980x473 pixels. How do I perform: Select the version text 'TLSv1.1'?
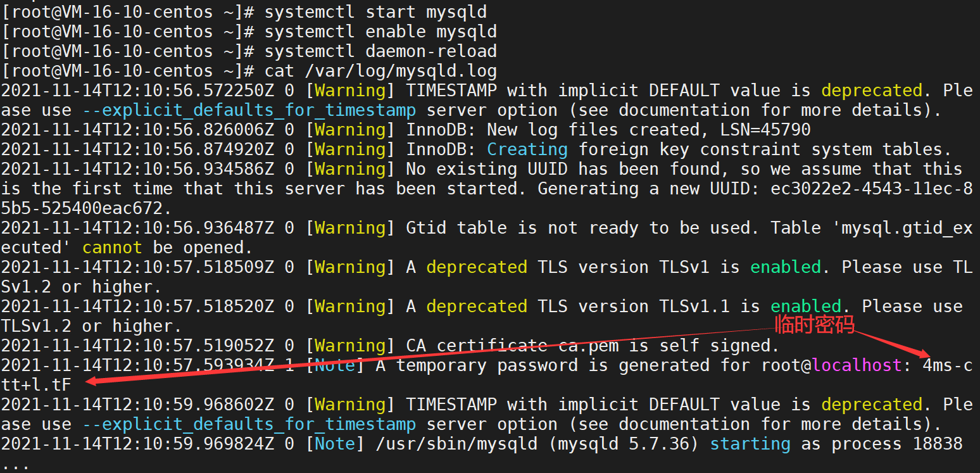694,306
